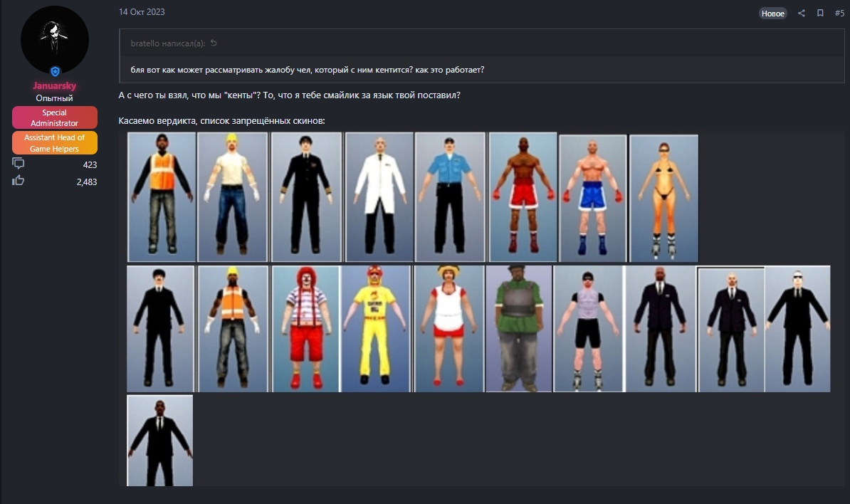This screenshot has height=504, width=850.
Task: Click the Special Administrator badge
Action: click(55, 117)
